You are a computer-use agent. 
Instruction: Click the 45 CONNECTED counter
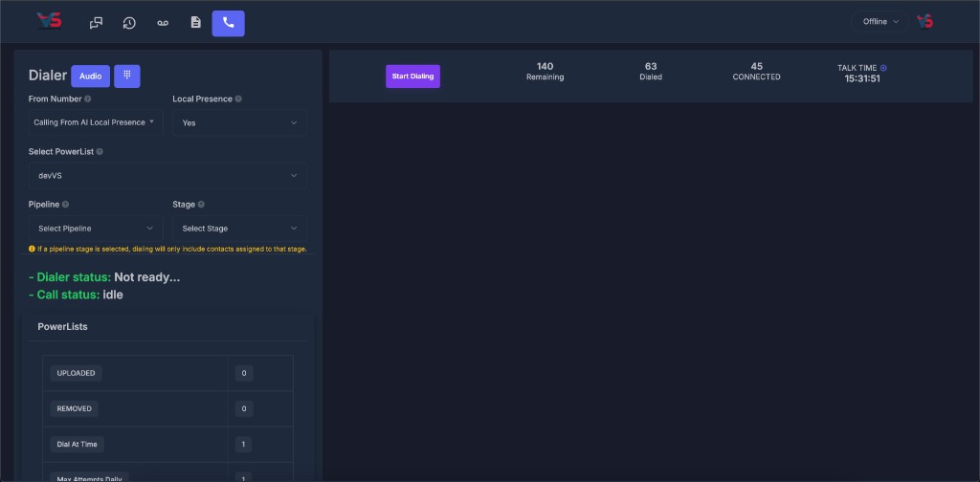756,71
